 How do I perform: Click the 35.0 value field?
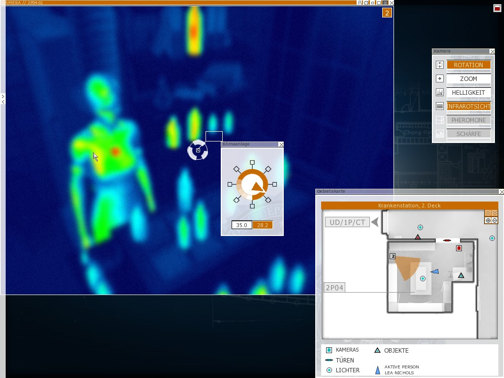pos(242,225)
